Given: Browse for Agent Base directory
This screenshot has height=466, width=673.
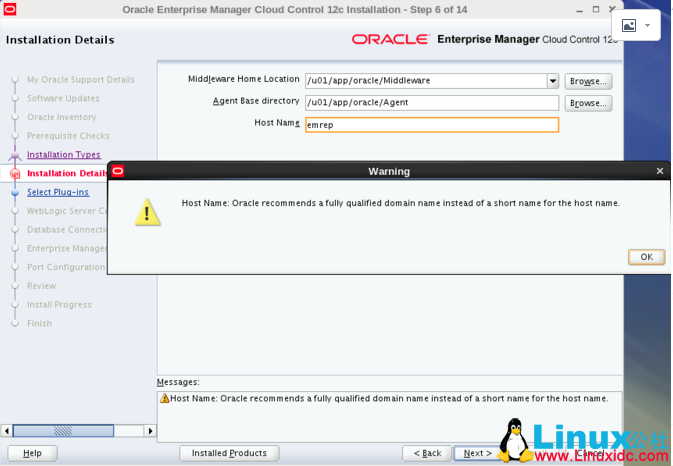Looking at the screenshot, I should pos(588,103).
